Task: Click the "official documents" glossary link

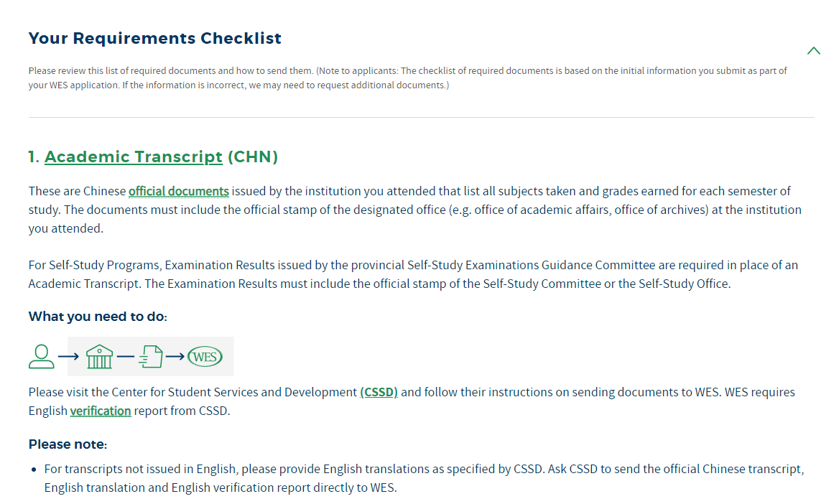Action: click(x=178, y=191)
